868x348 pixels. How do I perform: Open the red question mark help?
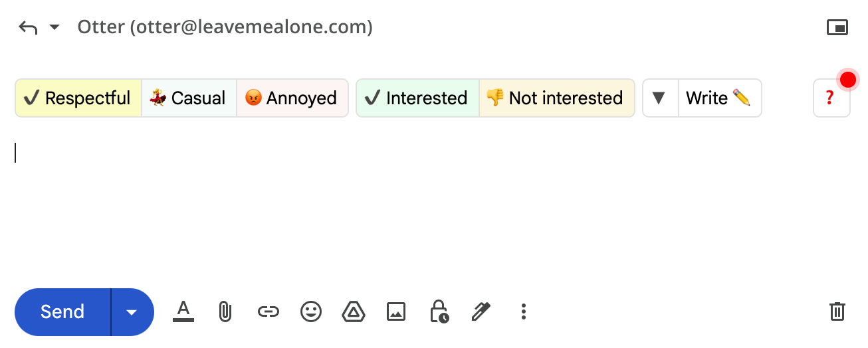[830, 98]
